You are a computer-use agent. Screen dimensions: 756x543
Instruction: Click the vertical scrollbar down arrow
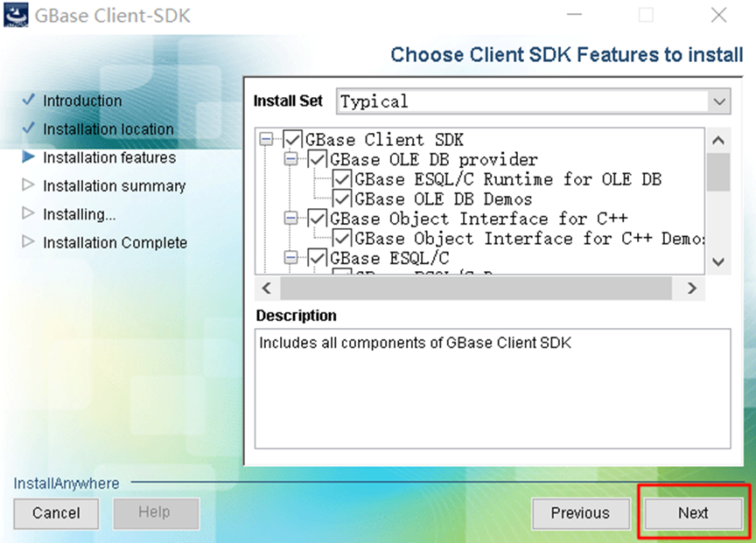pyautogui.click(x=718, y=261)
